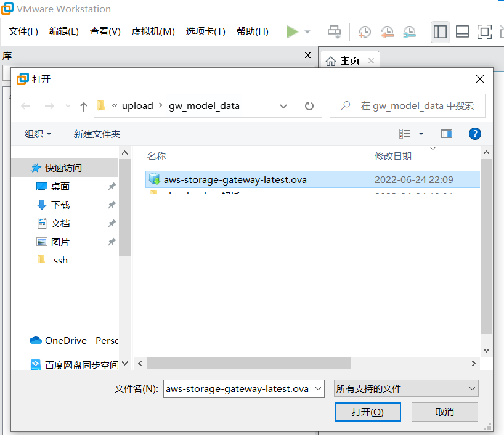
Task: Click the search gw_model_data field
Action: pos(407,106)
